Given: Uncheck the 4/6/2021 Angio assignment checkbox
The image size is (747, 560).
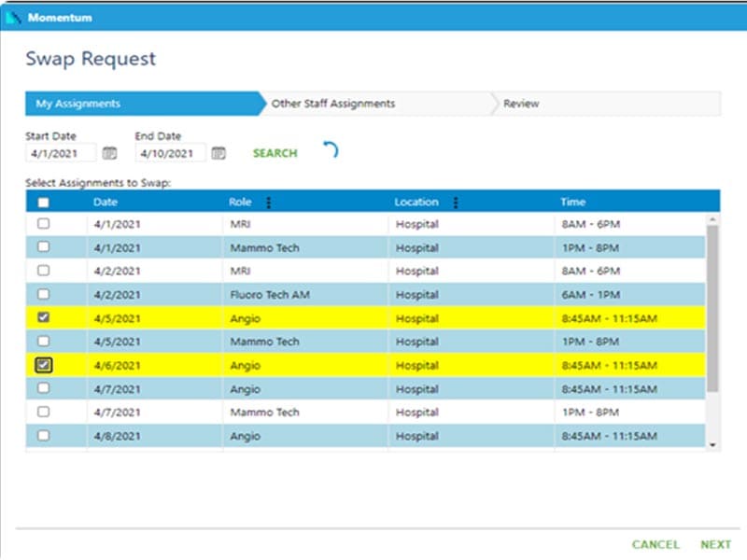Looking at the screenshot, I should [x=43, y=365].
